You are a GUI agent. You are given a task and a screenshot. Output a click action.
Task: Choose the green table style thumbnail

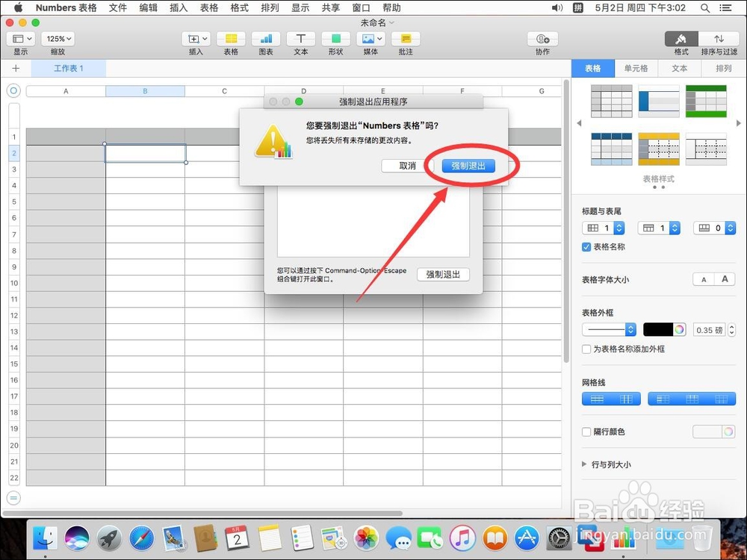[x=706, y=101]
